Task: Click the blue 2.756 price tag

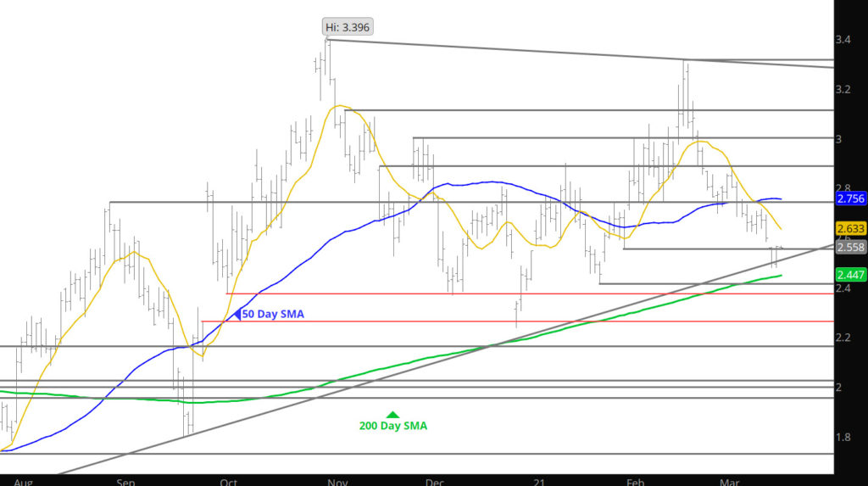Action: (x=850, y=198)
